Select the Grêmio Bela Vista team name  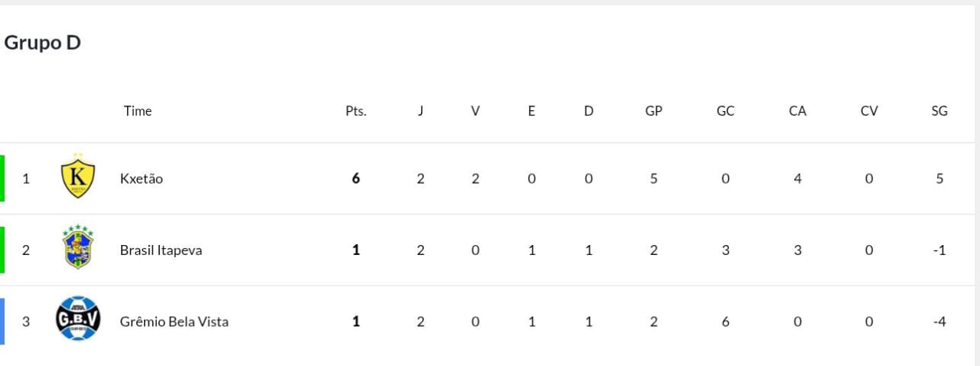point(174,322)
